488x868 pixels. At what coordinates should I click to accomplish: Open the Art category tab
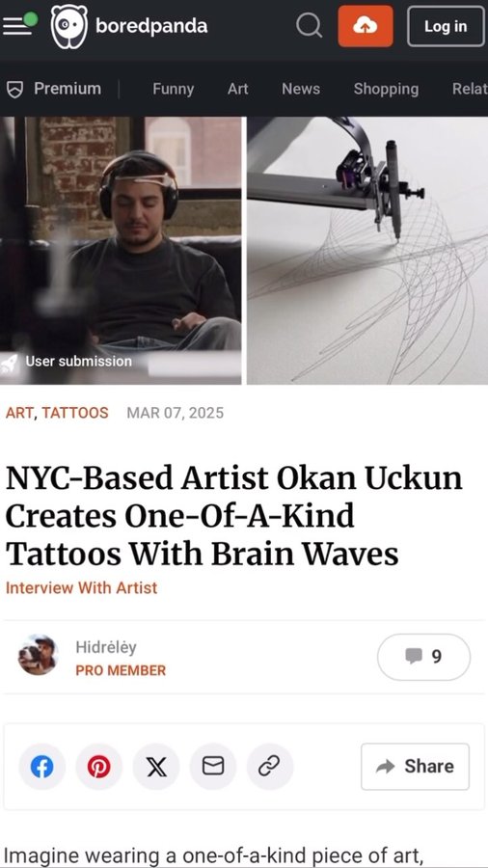pyautogui.click(x=238, y=89)
